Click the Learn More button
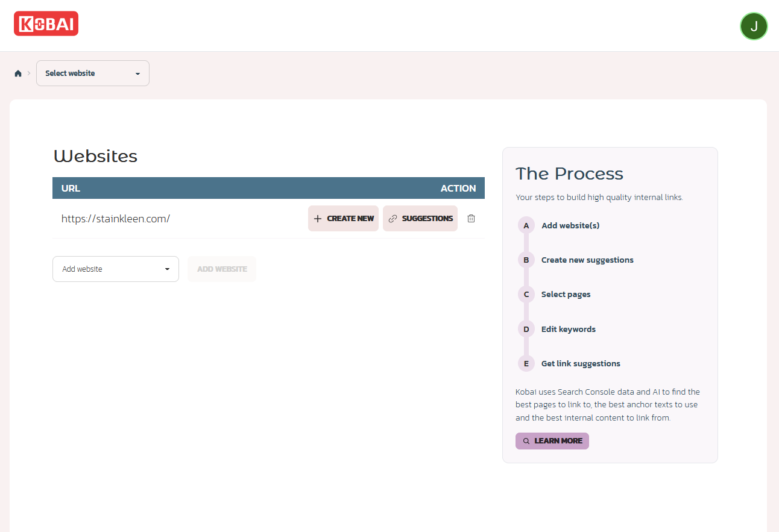Screen dimensions: 779x532 click(x=552, y=441)
